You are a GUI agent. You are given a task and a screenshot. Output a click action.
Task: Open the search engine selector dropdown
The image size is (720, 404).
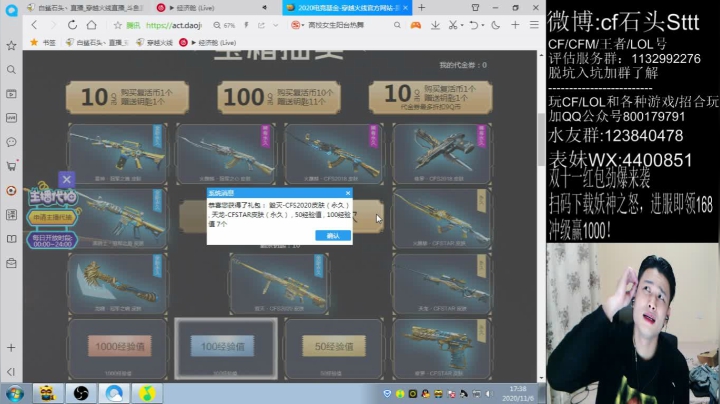coord(298,25)
